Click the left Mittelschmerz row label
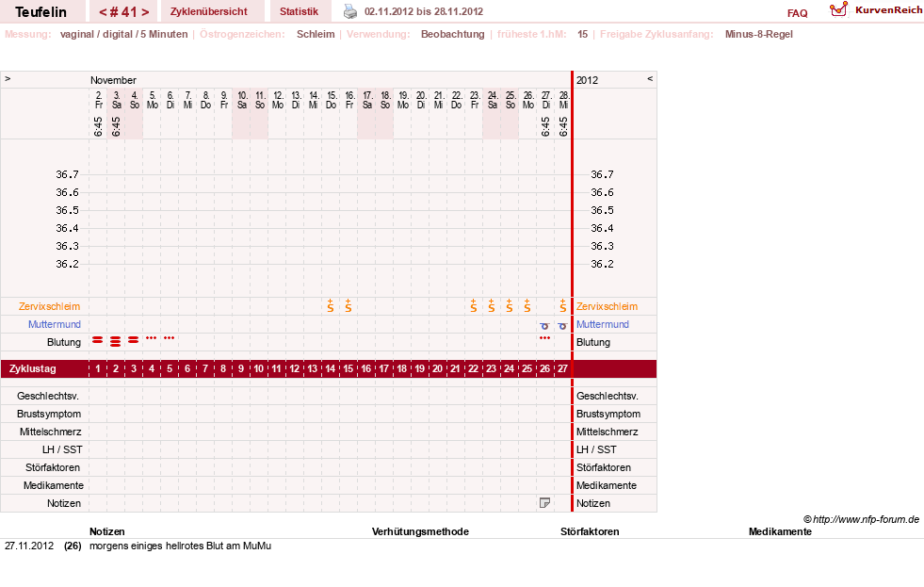This screenshot has height=587, width=924. tap(51, 432)
